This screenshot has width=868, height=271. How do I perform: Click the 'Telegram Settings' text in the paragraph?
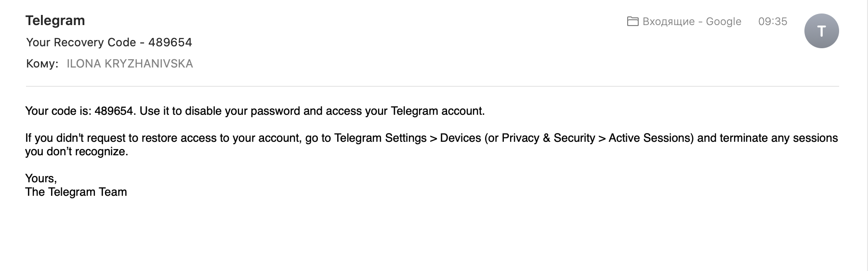380,138
